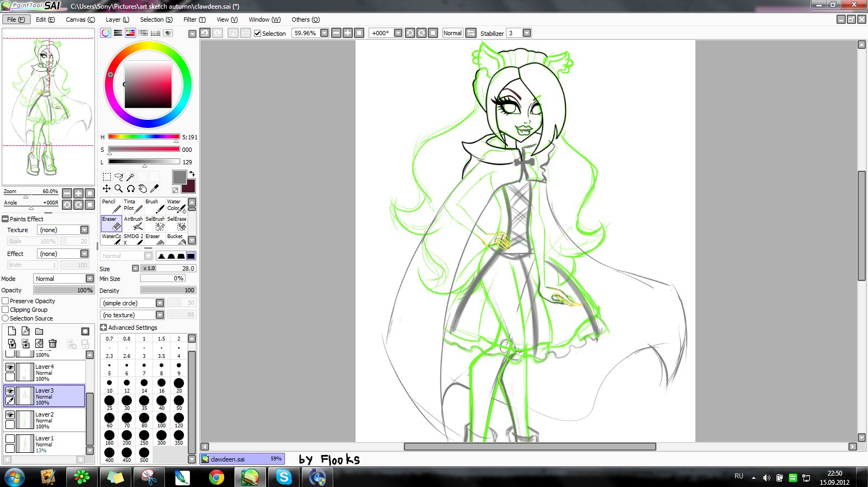Select the lasso selection tool
The width and height of the screenshot is (868, 487).
pyautogui.click(x=119, y=177)
